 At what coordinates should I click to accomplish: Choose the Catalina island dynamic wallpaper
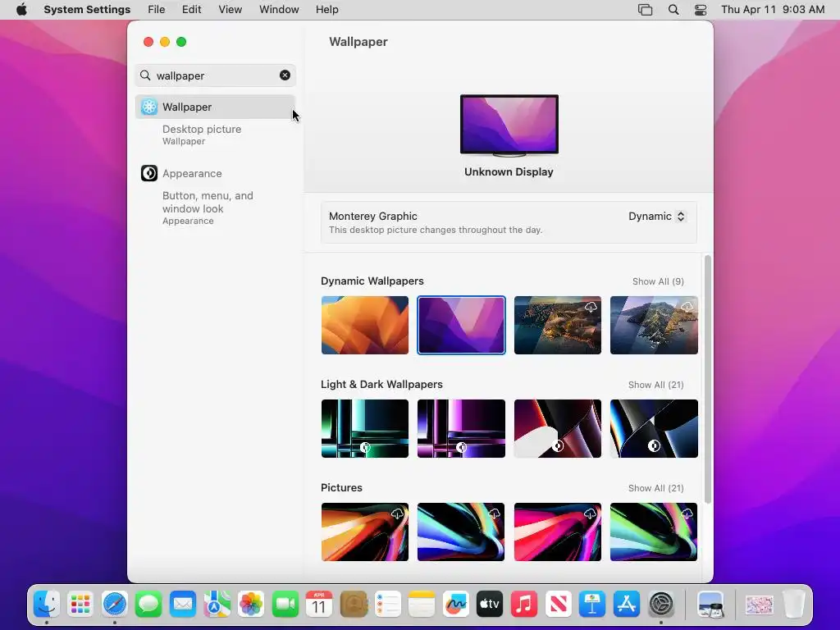pyautogui.click(x=654, y=325)
